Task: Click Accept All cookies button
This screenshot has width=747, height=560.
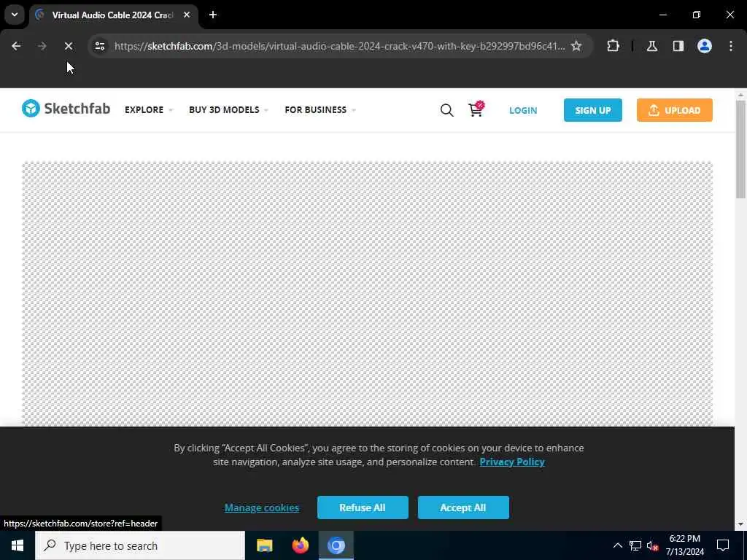Action: click(x=463, y=507)
